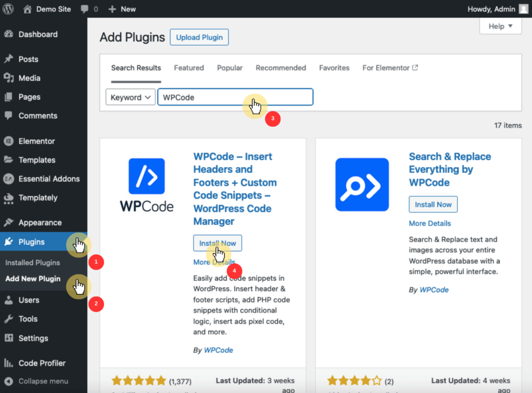Click the New text in admin bar

pos(128,9)
